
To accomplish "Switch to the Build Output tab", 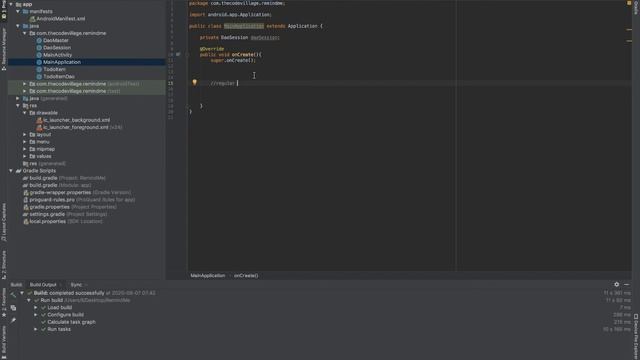I will (x=43, y=284).
